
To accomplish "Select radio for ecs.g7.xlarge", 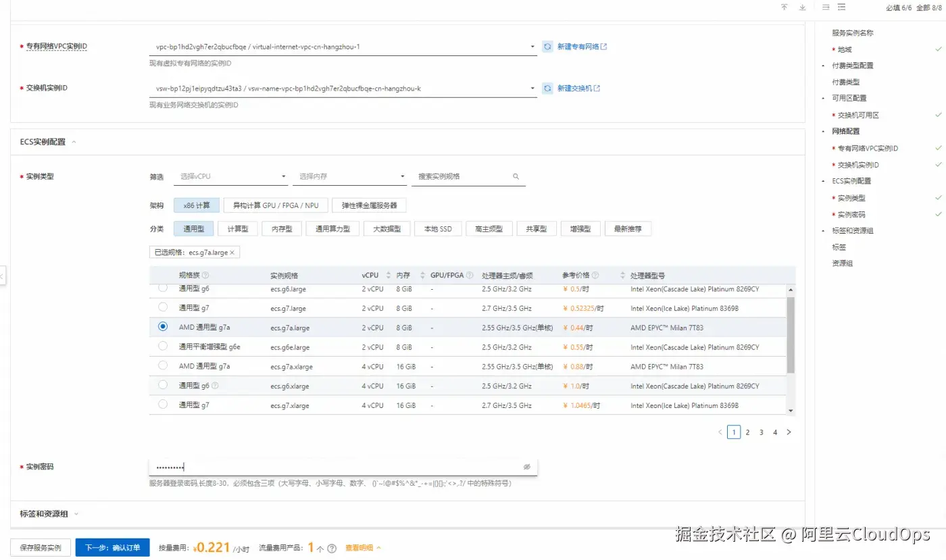I will 163,404.
